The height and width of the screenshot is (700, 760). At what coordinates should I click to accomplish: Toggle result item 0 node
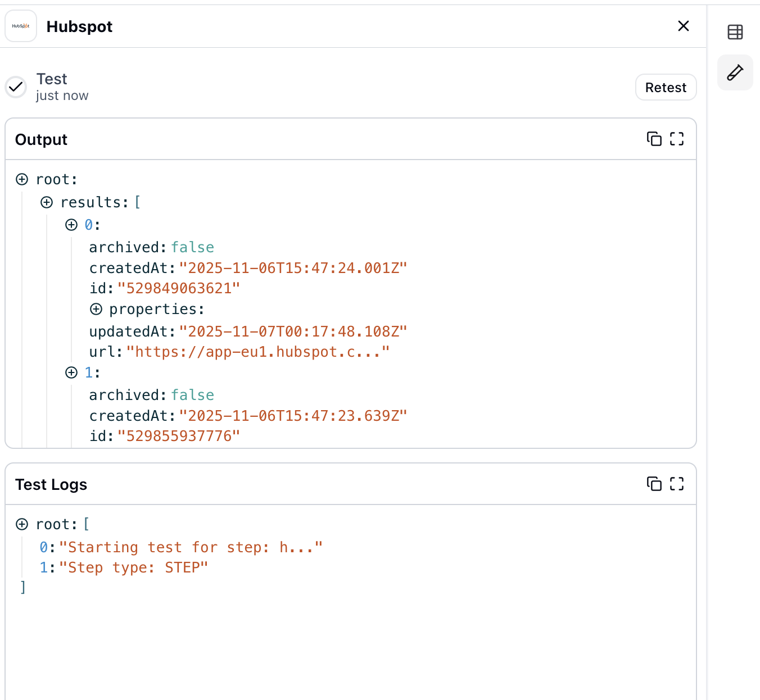click(x=71, y=225)
